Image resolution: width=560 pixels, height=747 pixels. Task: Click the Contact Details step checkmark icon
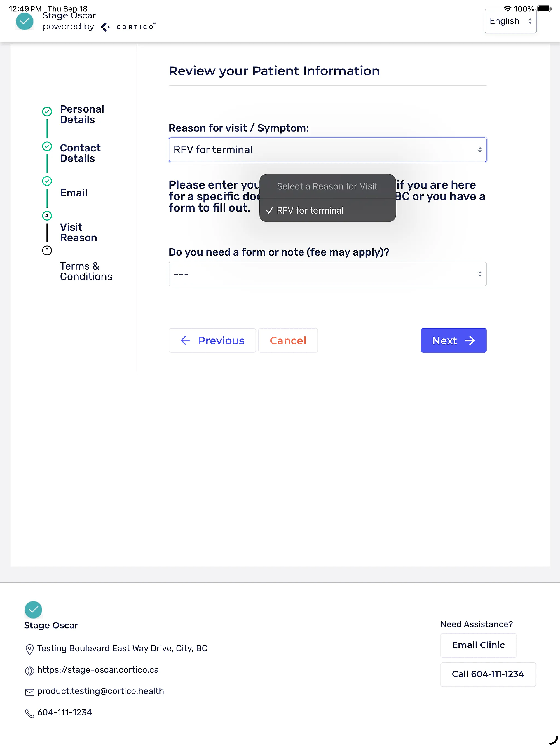coord(47,146)
